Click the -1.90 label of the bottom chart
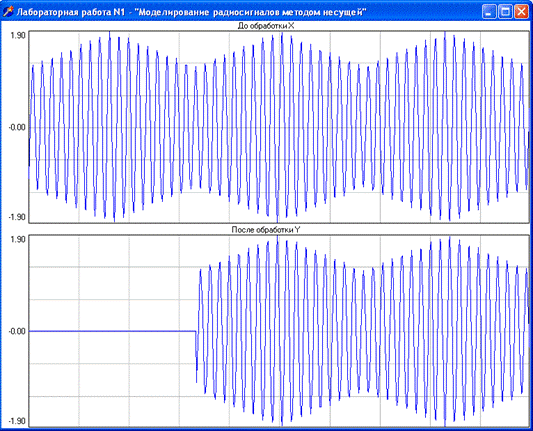This screenshot has height=431, width=533. [17, 421]
